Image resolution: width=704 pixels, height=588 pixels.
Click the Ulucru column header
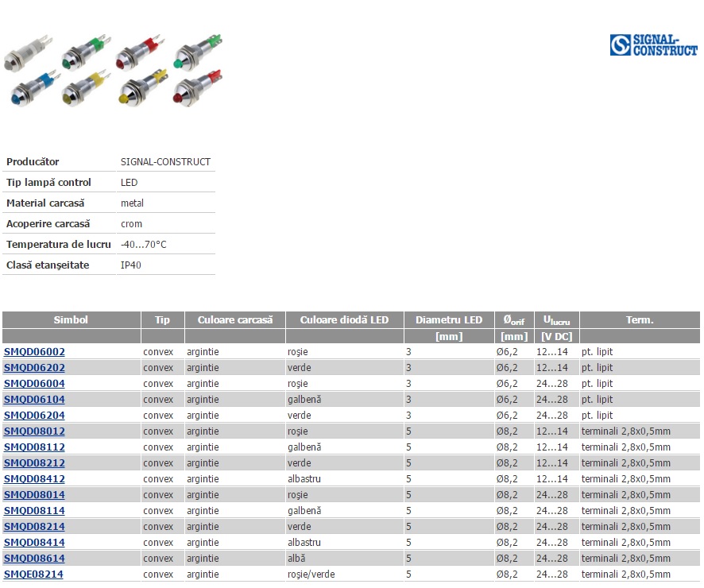557,320
